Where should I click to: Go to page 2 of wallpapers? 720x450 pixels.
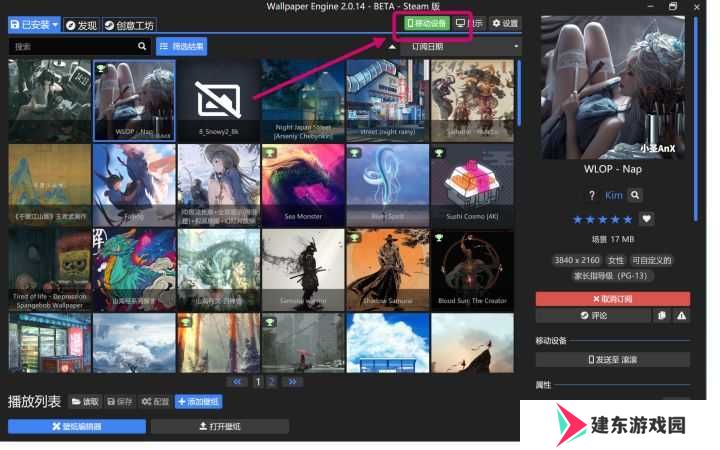[x=272, y=382]
